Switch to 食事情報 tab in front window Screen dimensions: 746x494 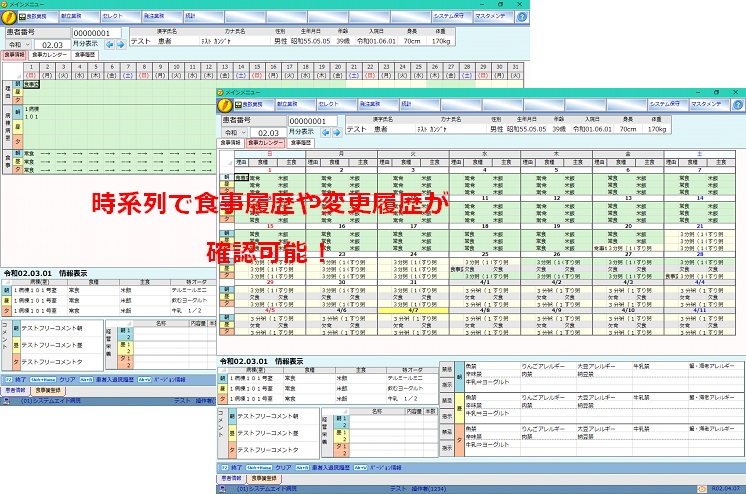(x=231, y=143)
